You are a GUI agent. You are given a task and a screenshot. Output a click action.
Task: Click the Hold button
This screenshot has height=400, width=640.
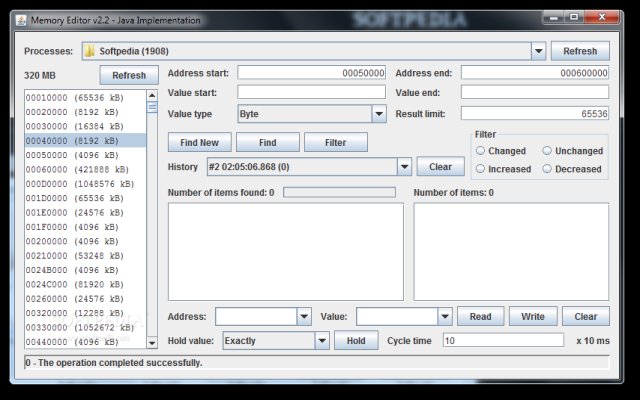356,340
